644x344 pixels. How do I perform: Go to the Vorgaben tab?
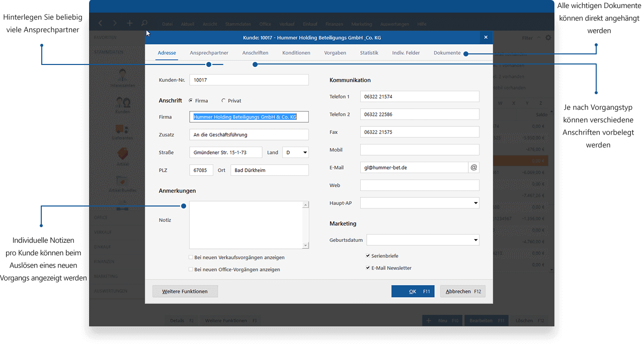click(x=335, y=53)
